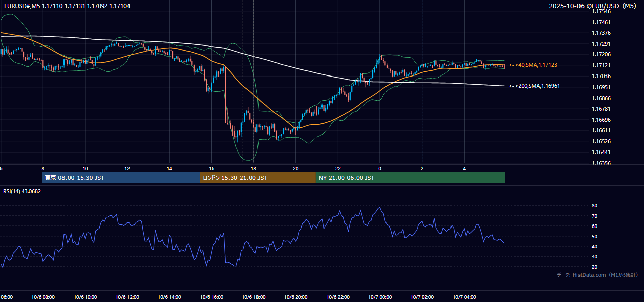Image resolution: width=644 pixels, height=302 pixels.
Task: Click the hour 16 tick under the price chart
Action: (x=212, y=169)
